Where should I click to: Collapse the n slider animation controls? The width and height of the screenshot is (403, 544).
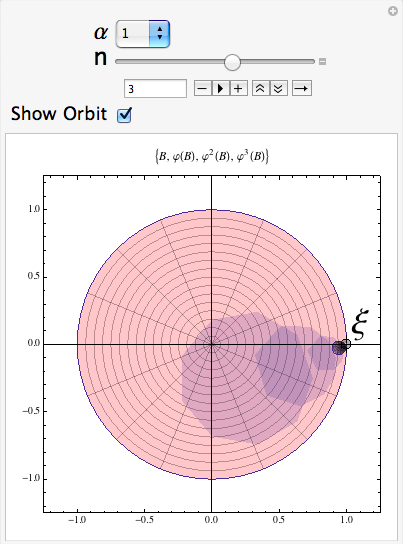(x=322, y=62)
